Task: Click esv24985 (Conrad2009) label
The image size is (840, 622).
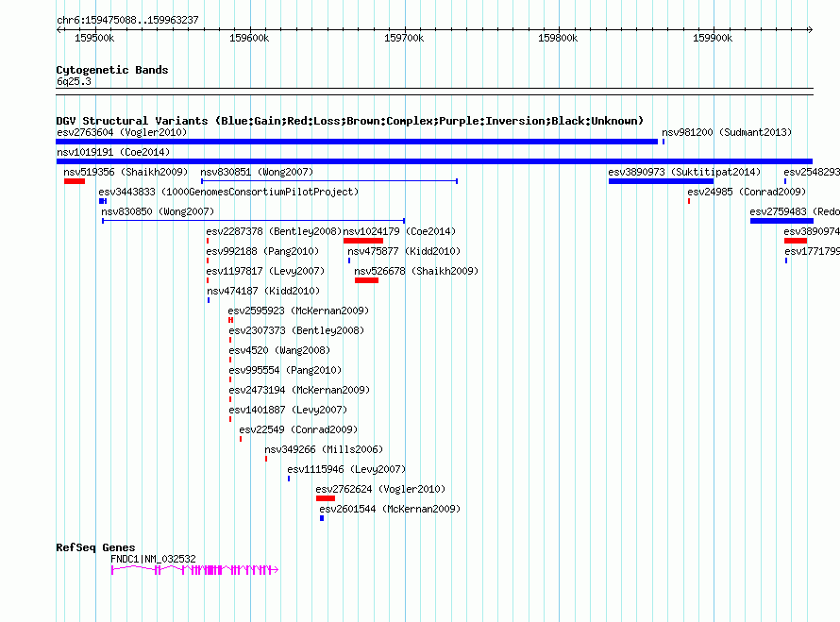Action: tap(747, 192)
